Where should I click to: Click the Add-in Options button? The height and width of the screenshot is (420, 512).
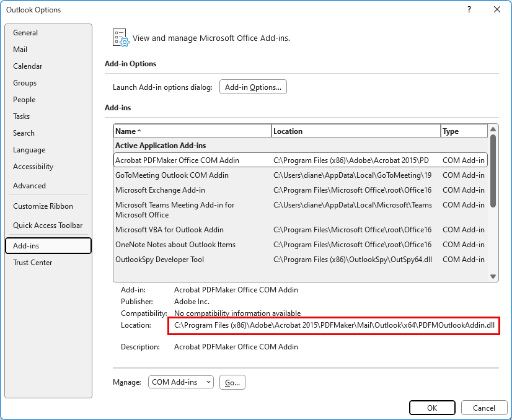[253, 87]
